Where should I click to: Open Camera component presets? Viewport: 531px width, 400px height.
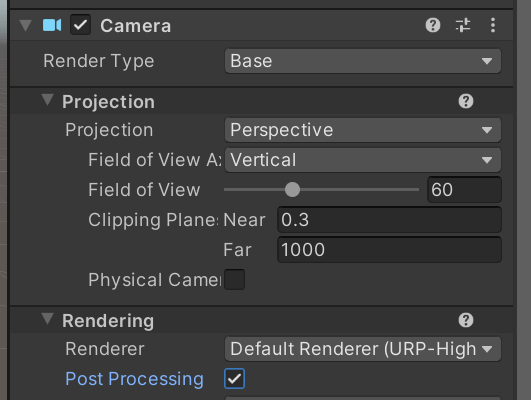[x=463, y=25]
